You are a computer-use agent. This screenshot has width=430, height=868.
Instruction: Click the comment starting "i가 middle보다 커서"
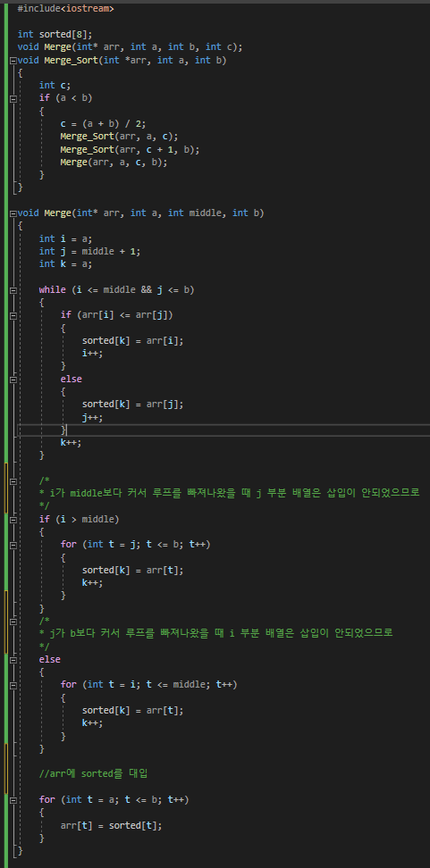(229, 493)
